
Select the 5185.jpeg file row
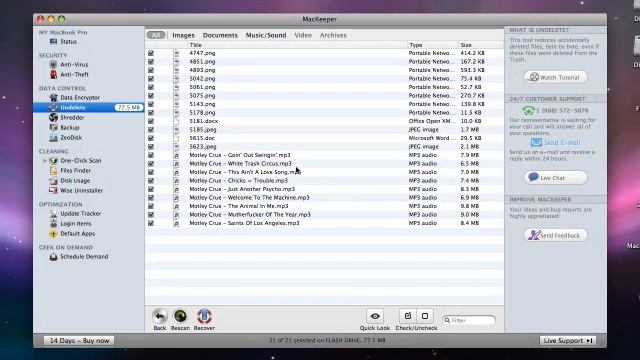324,130
